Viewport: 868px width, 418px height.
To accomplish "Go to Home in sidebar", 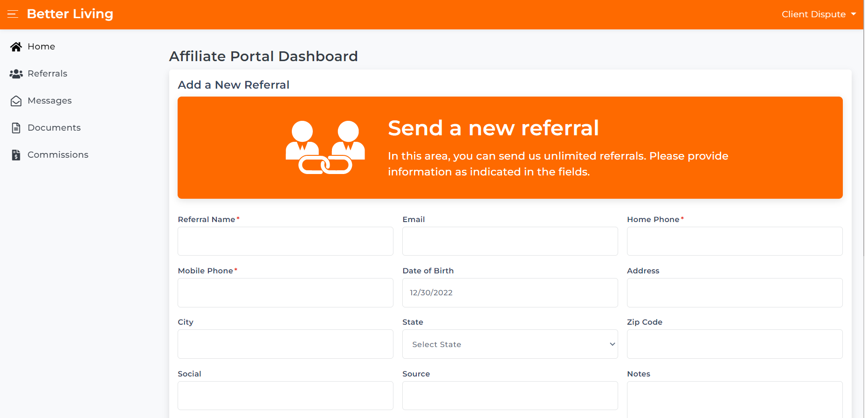I will point(41,47).
